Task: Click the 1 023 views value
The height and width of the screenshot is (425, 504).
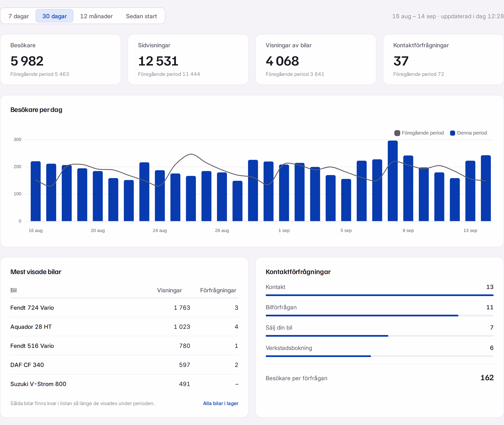Action: [x=182, y=327]
